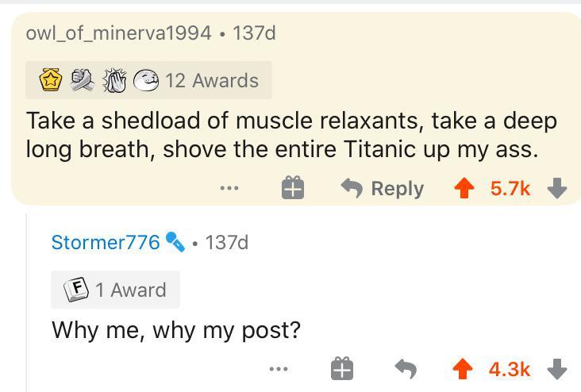Open owl_of_minerva1994's profile
581x392 pixels.
point(118,33)
